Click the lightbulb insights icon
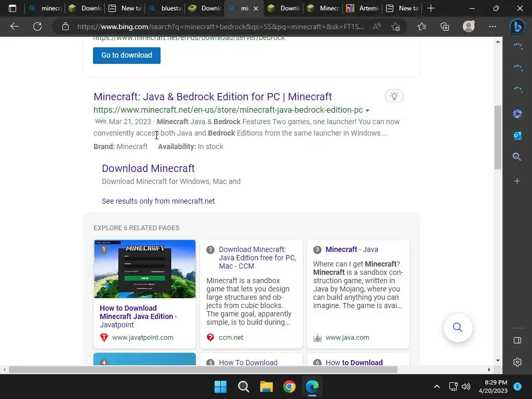 [x=394, y=96]
